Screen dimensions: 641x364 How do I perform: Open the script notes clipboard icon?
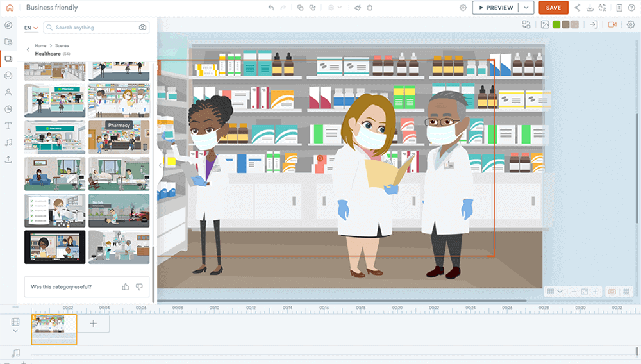coord(619,8)
